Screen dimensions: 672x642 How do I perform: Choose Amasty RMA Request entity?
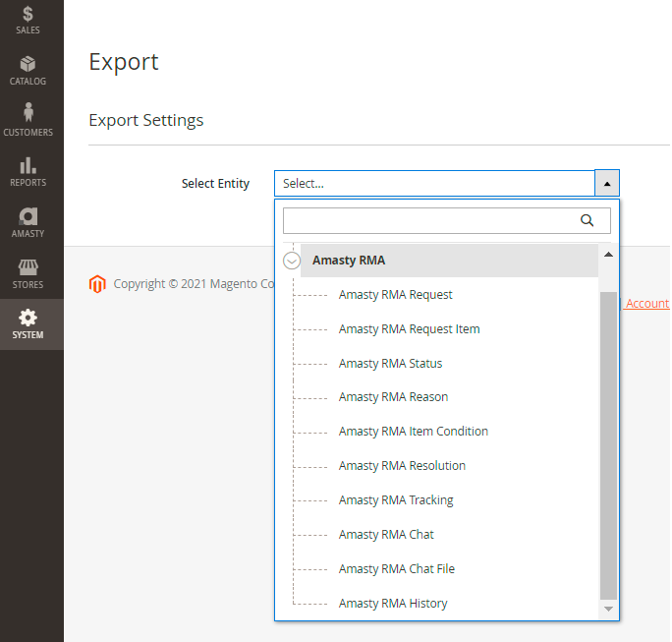[x=395, y=295]
